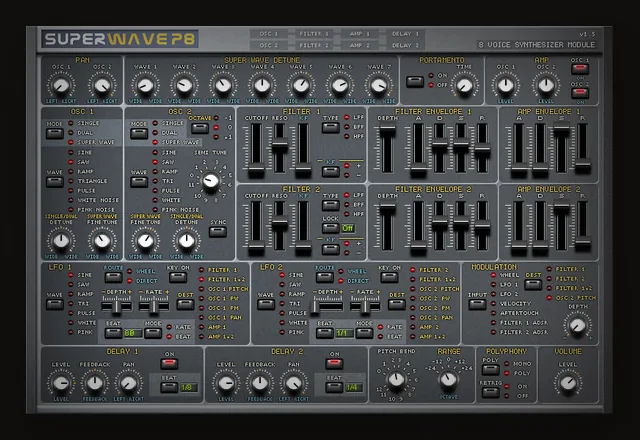
Task: Click the Super Wave Detune Wave 1 knob
Action: (145, 86)
